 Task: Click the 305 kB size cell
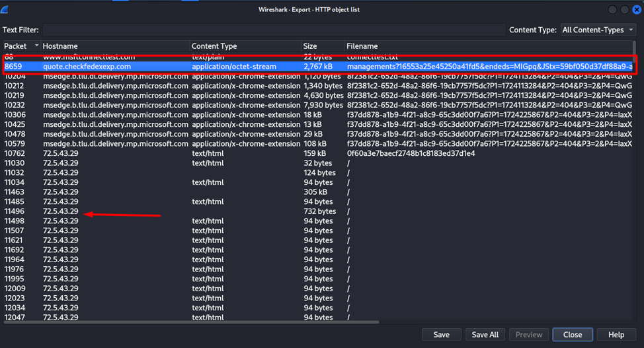click(x=315, y=192)
